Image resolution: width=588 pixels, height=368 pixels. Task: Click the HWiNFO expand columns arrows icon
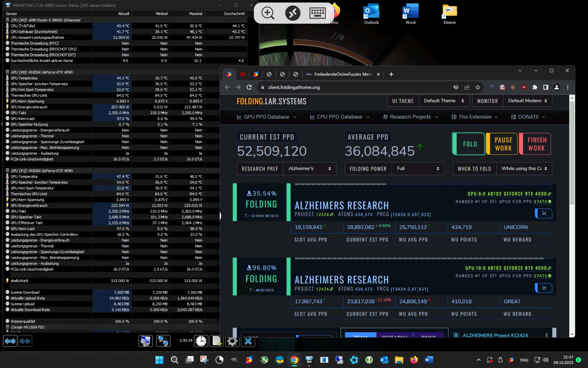tap(10, 341)
